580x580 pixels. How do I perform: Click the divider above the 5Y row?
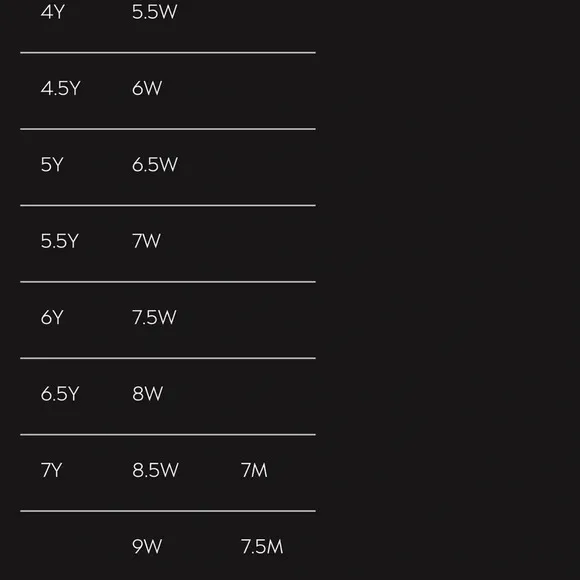(168, 129)
